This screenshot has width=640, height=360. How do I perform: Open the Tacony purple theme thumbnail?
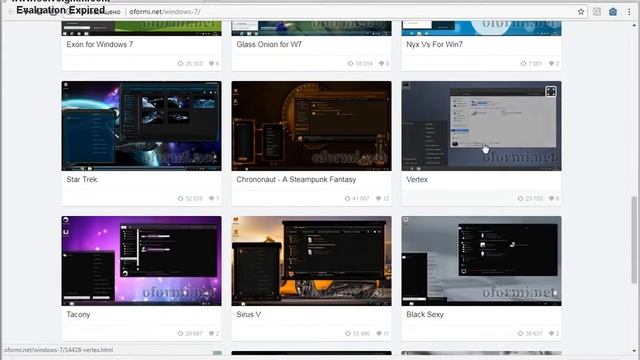(x=142, y=261)
